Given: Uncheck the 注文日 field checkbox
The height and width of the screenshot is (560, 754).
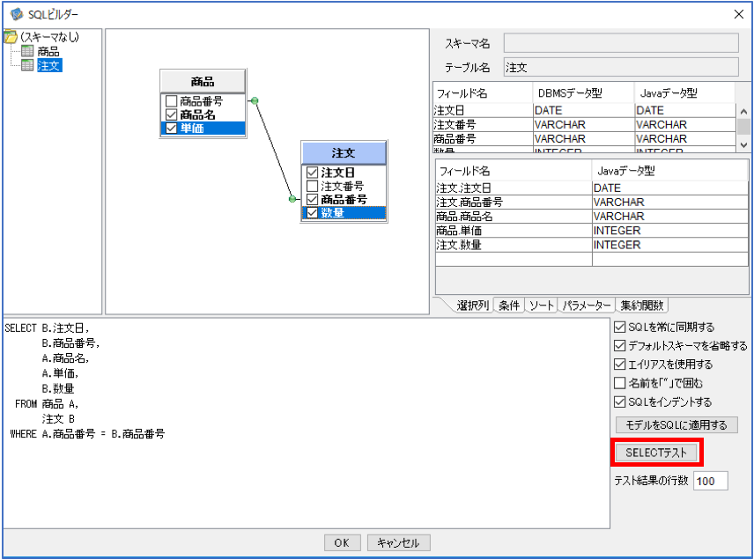Looking at the screenshot, I should pos(312,172).
